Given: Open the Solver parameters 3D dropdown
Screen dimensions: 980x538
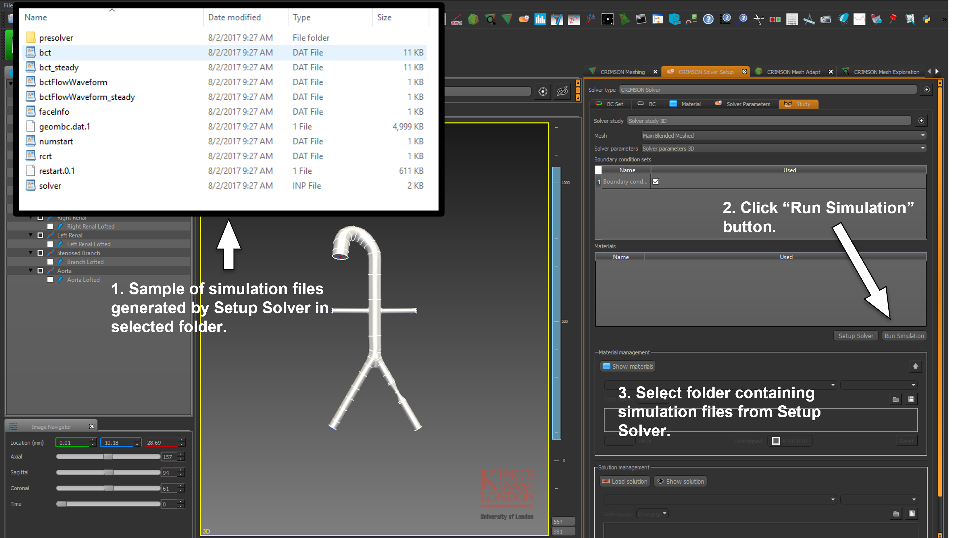Looking at the screenshot, I should point(783,148).
